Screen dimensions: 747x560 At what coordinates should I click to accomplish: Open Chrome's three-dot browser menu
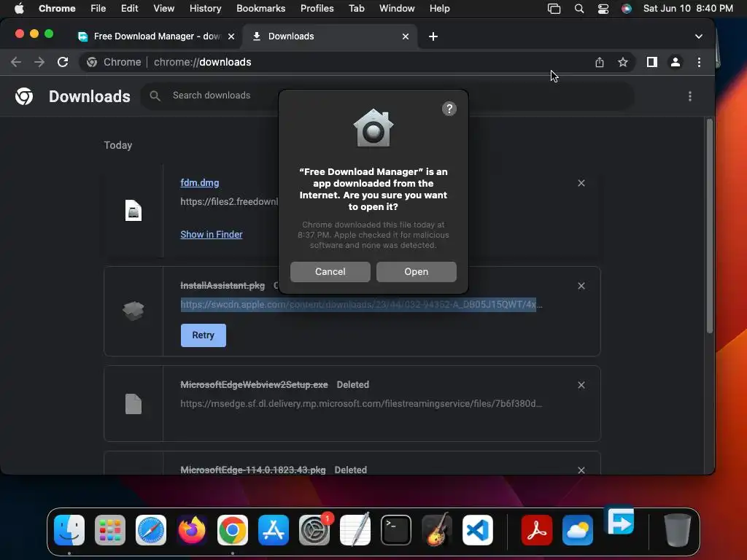tap(698, 62)
